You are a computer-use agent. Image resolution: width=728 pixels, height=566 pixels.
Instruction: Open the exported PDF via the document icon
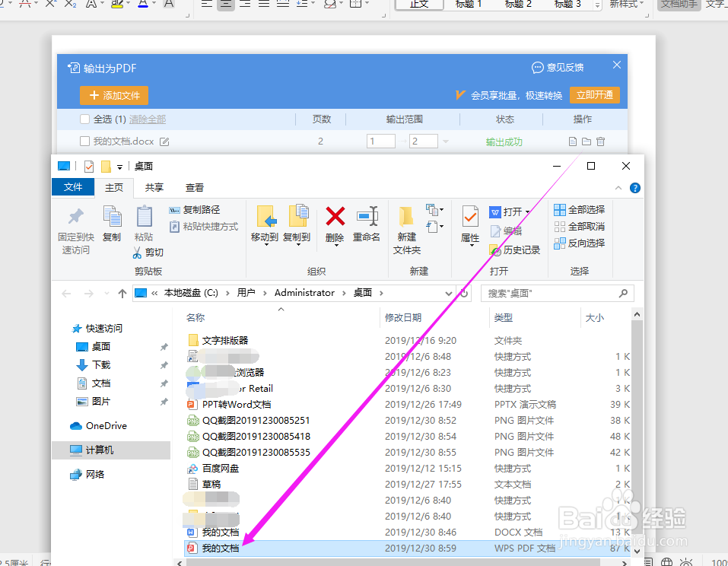coord(573,141)
